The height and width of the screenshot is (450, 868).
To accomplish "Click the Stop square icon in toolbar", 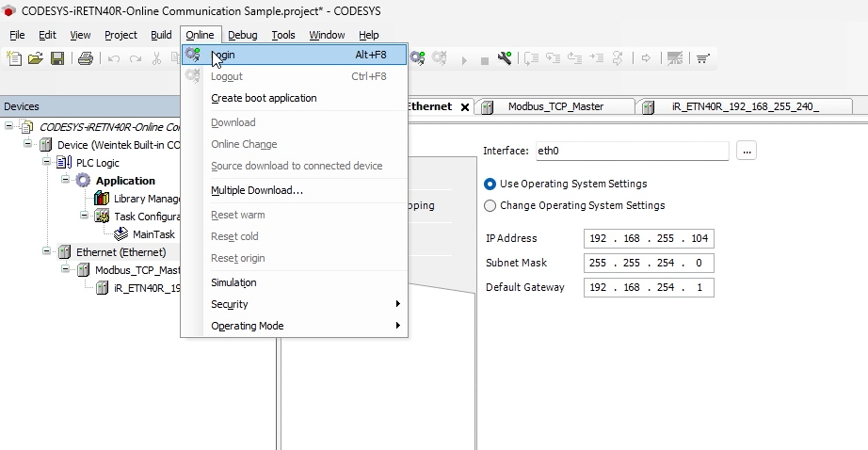I will click(x=485, y=60).
